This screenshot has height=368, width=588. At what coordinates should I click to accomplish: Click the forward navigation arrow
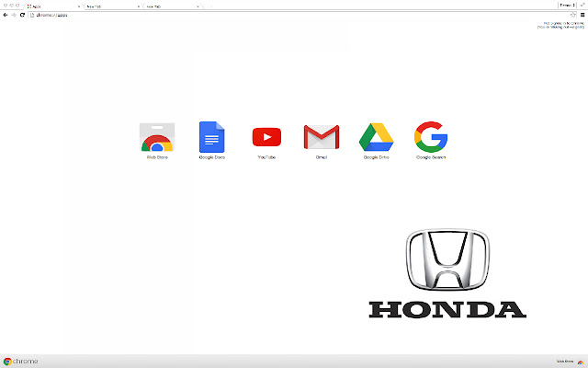(x=14, y=15)
